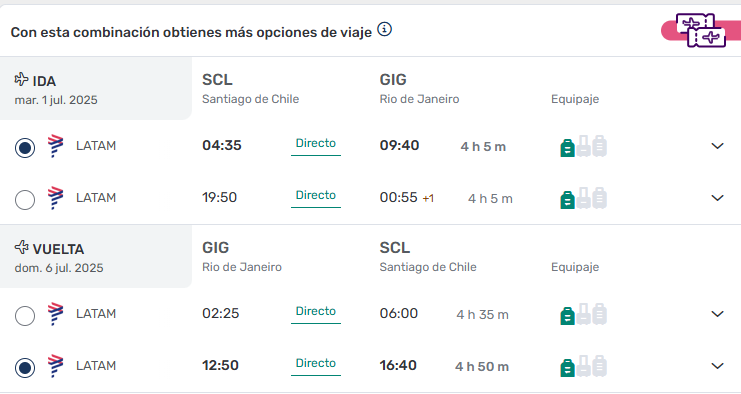Click the IDA airplane icon
This screenshot has height=394, width=741.
(x=21, y=79)
